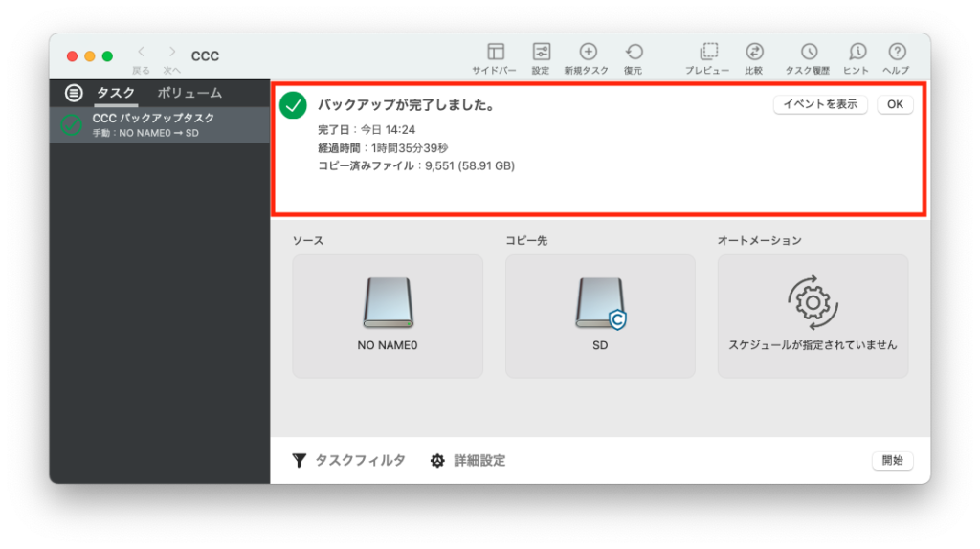Click the イベントを表示 button
Viewport: 980px width, 549px height.
coord(820,104)
